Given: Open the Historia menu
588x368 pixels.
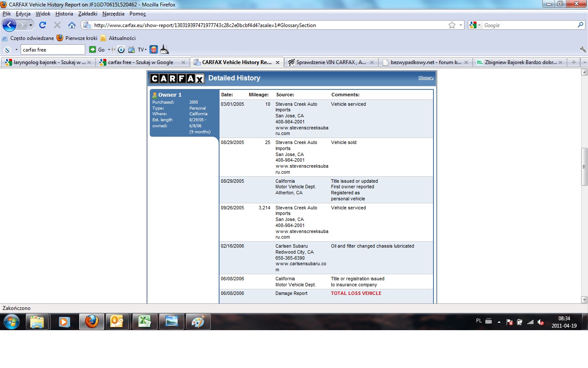Looking at the screenshot, I should pos(64,14).
